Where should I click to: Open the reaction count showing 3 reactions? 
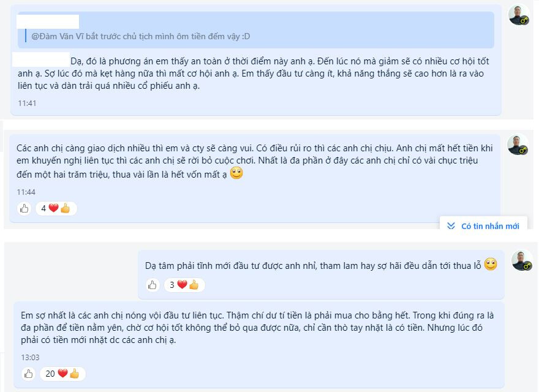pyautogui.click(x=184, y=285)
